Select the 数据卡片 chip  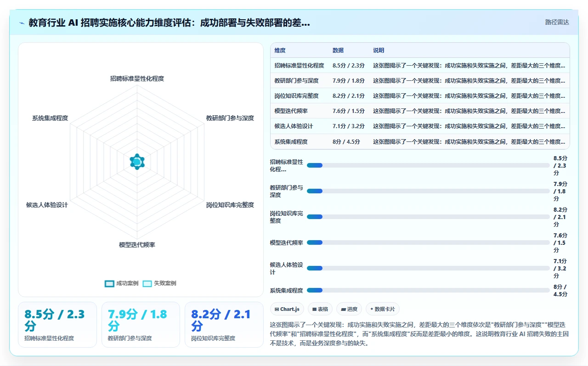[383, 309]
